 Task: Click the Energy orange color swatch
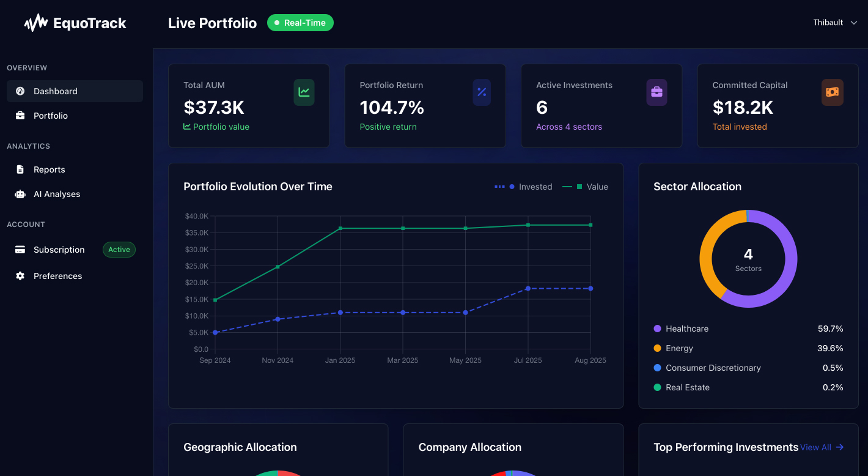point(657,348)
